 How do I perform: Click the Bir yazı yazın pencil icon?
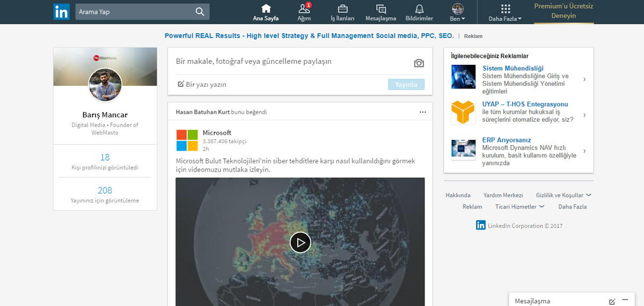[181, 84]
